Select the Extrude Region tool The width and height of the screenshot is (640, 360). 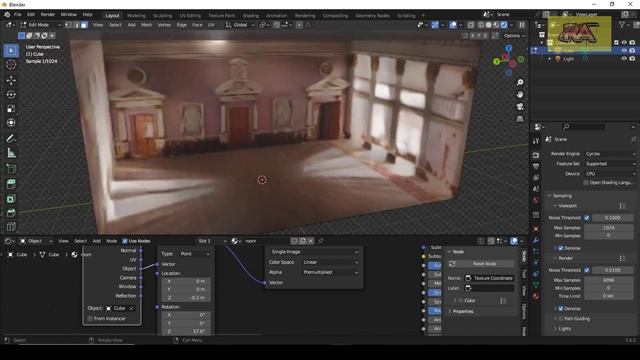point(11,184)
